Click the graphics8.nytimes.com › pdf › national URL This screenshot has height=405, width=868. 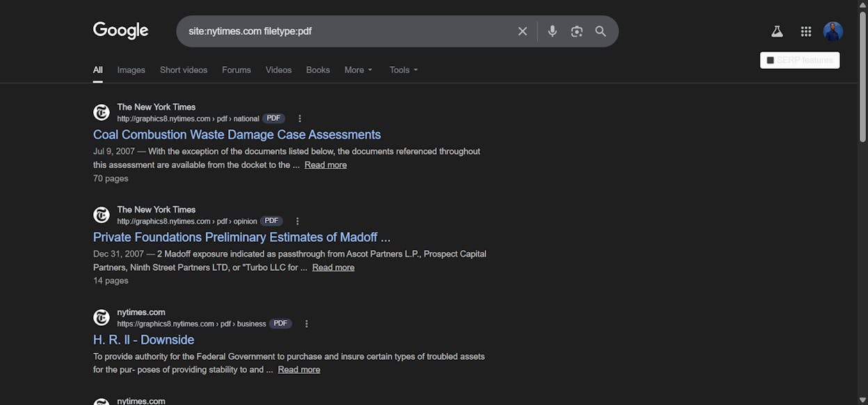[188, 119]
